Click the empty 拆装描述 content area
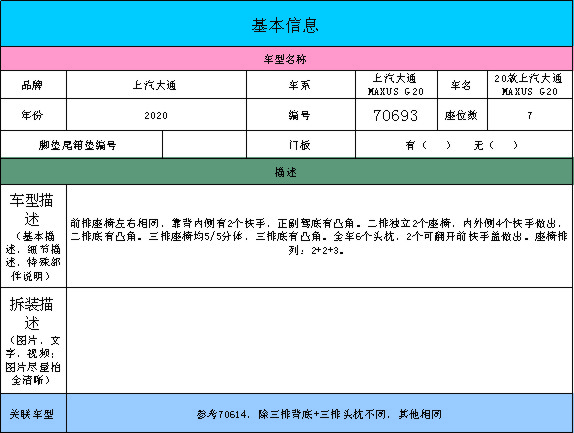The width and height of the screenshot is (574, 433). tap(320, 340)
